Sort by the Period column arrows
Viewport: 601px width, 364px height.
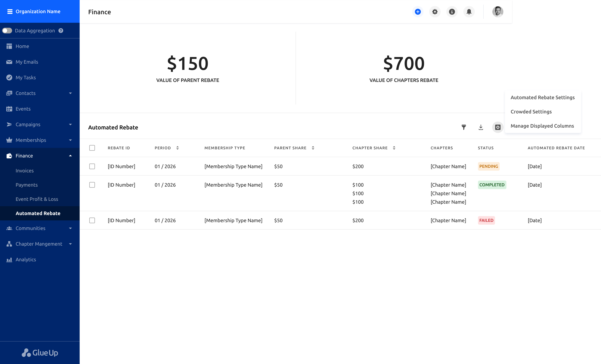coord(178,148)
